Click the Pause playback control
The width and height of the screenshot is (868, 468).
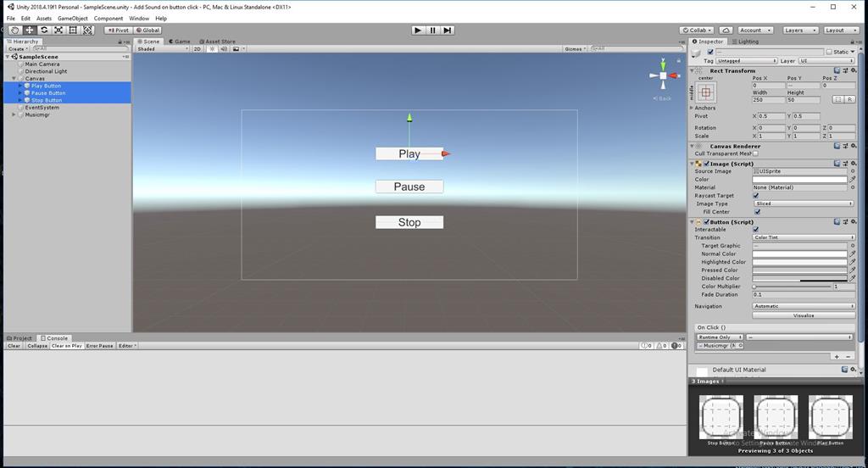click(433, 30)
